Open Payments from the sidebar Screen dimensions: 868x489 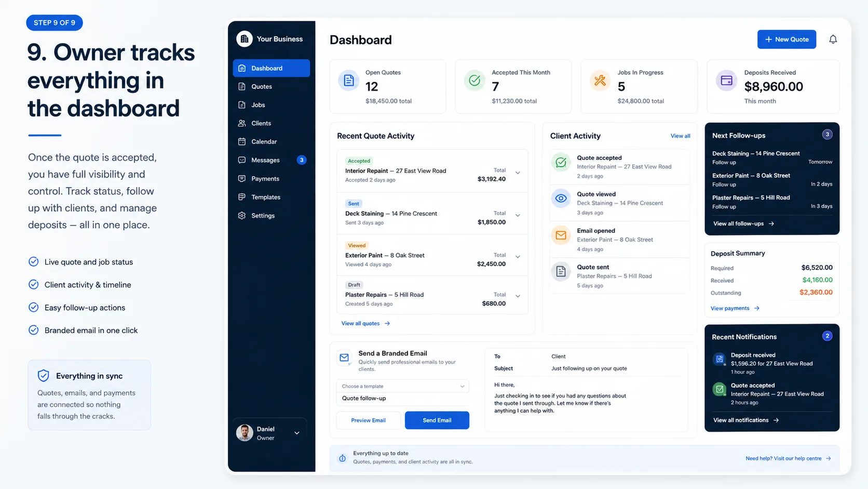(272, 179)
